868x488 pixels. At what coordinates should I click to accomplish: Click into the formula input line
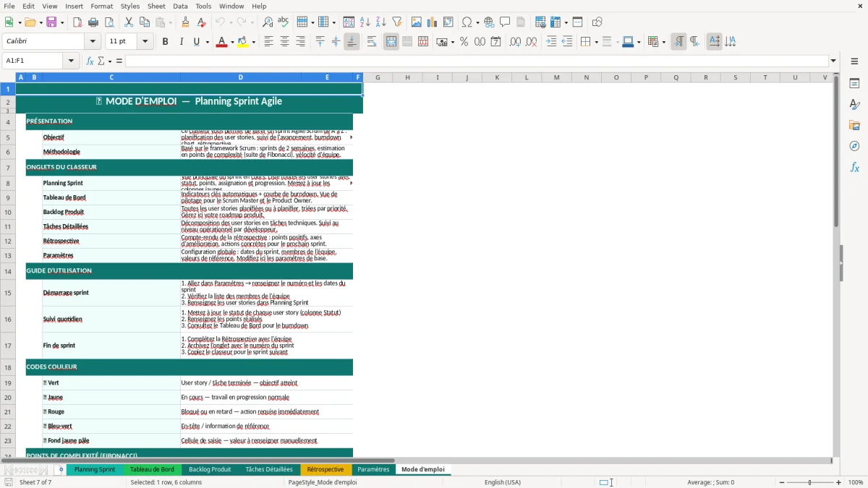pos(476,61)
